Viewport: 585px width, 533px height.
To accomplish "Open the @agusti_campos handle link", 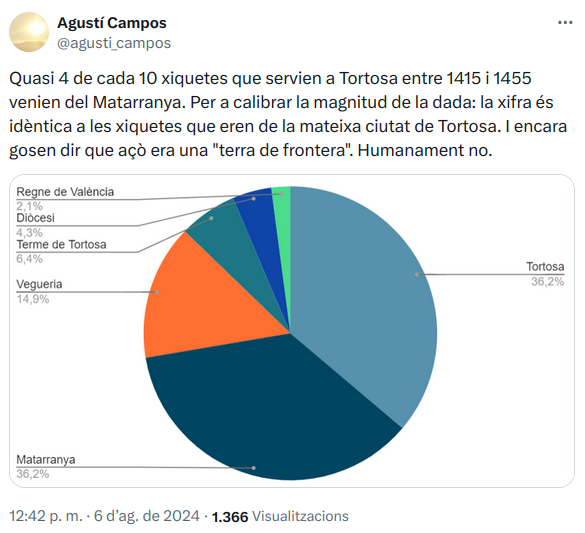I will tap(114, 43).
